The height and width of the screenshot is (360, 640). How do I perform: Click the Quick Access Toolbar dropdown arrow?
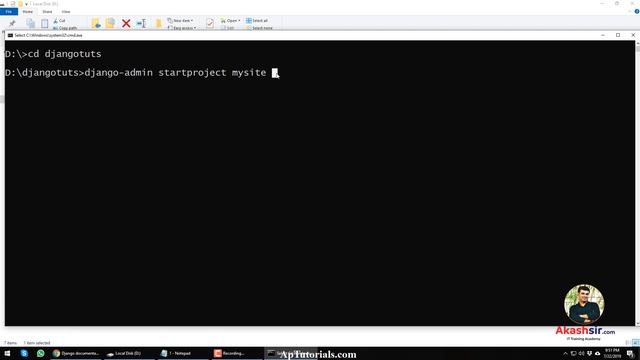coord(27,4)
